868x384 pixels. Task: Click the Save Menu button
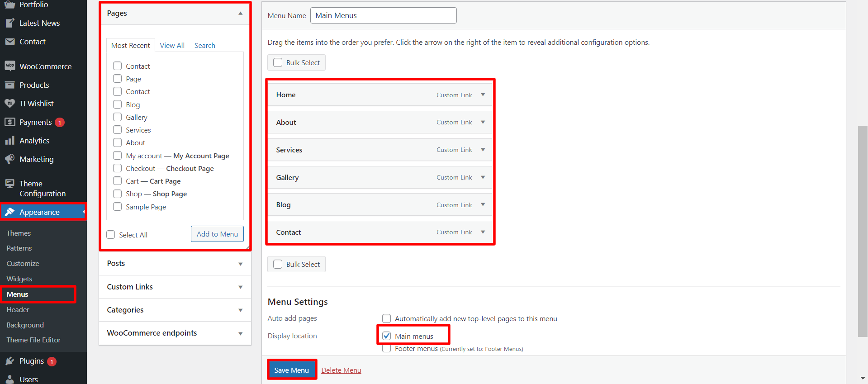tap(292, 370)
